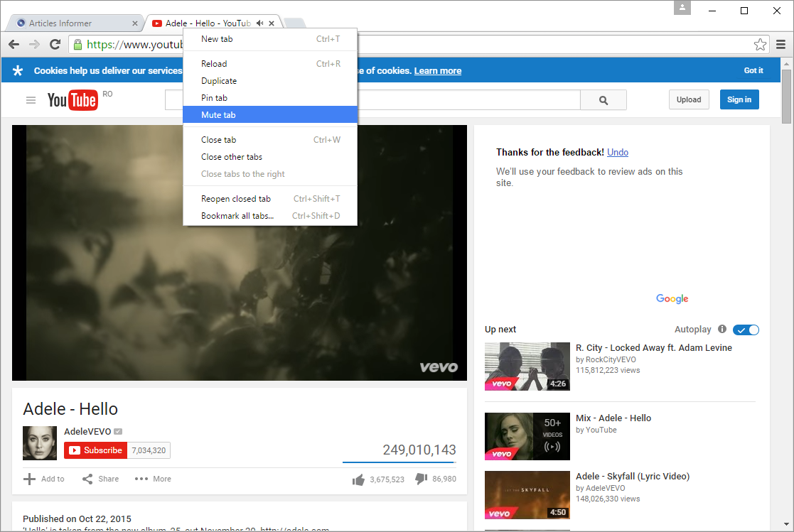Click the AdeleVEVO channel avatar
This screenshot has width=794, height=532.
coord(40,443)
